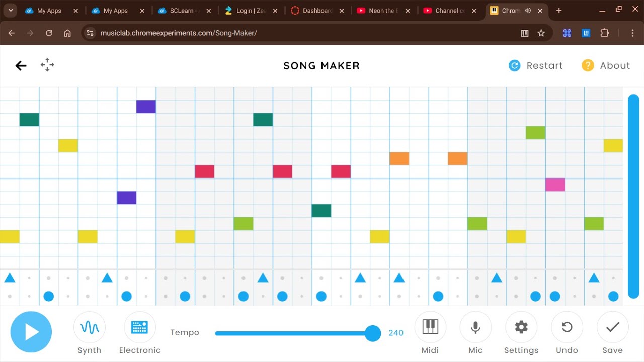644x362 pixels.
Task: Bookmark this page with the star
Action: click(541, 33)
